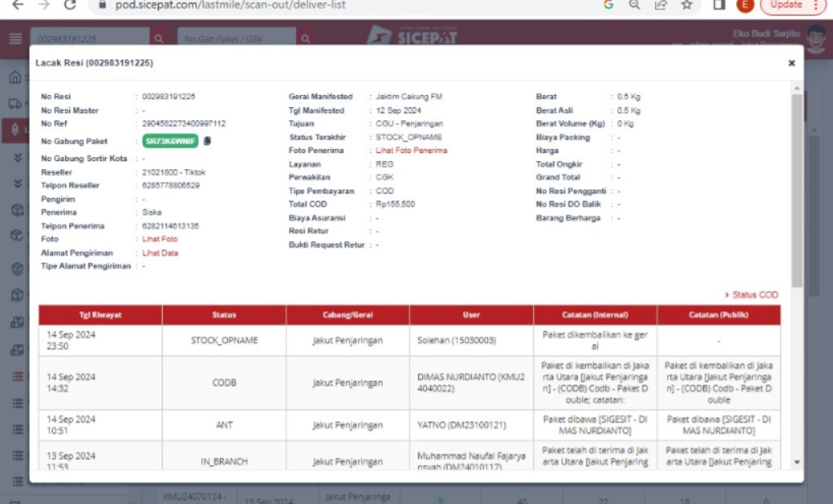Click the Catatan (Internal) column header
The height and width of the screenshot is (504, 833).
click(x=595, y=315)
